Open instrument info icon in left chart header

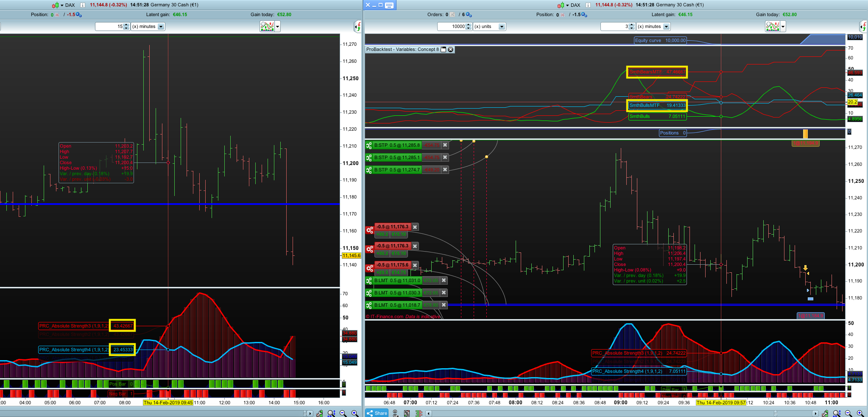[82, 5]
